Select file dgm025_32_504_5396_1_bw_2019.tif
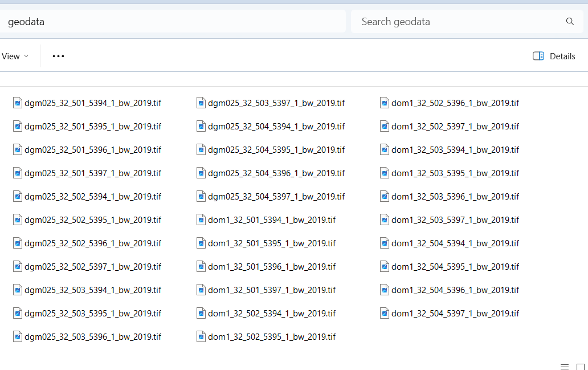 pyautogui.click(x=276, y=173)
